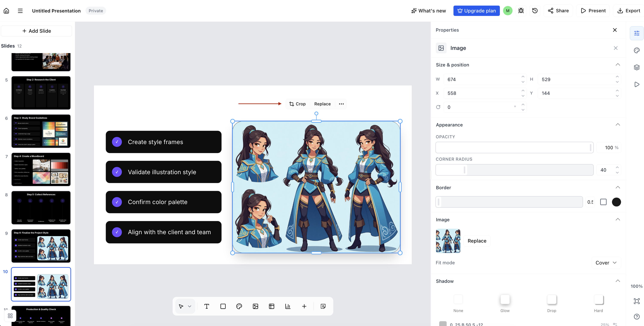Open the hamburger main menu
This screenshot has width=644, height=326.
tap(20, 11)
